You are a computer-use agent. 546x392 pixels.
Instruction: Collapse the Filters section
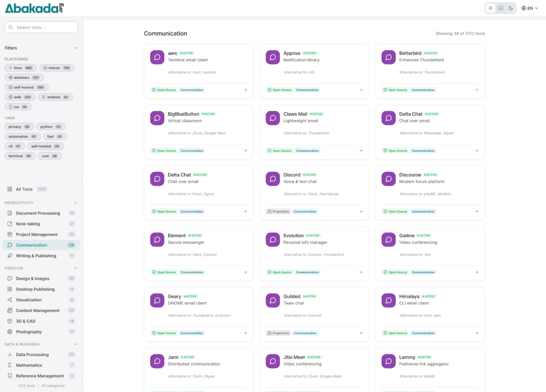coord(75,48)
